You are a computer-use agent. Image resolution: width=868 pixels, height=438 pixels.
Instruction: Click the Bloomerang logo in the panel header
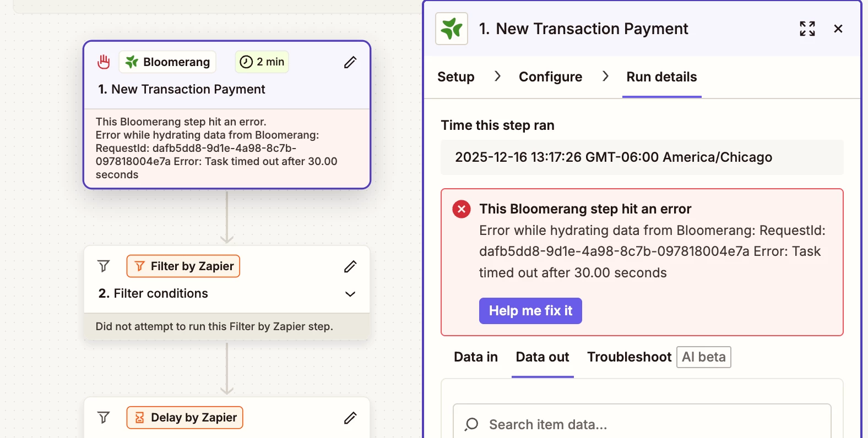coord(452,29)
